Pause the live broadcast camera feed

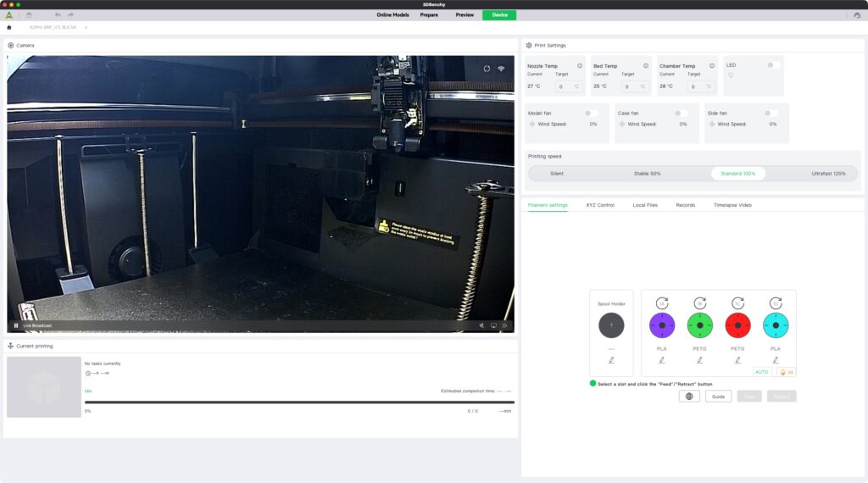[x=16, y=325]
